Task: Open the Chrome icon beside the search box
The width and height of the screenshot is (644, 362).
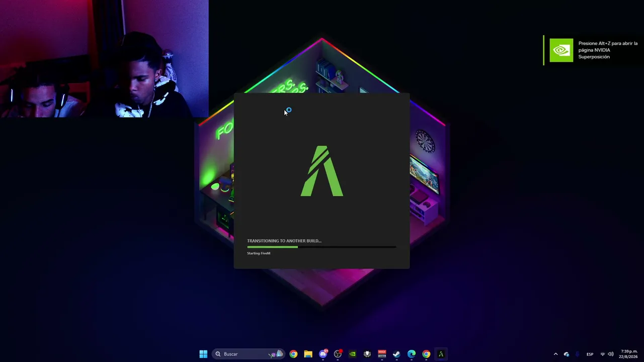Action: 293,354
